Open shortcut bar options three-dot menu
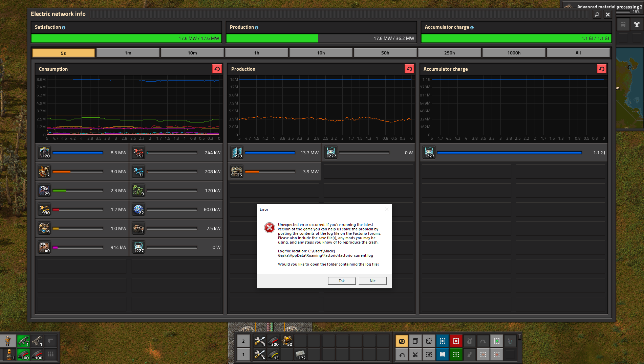Screen dimensions: 644x364 (520, 337)
